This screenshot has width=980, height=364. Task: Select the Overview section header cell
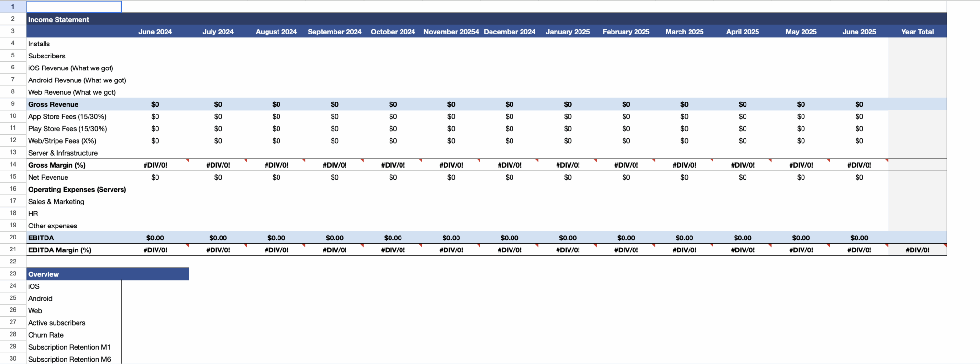coord(108,274)
